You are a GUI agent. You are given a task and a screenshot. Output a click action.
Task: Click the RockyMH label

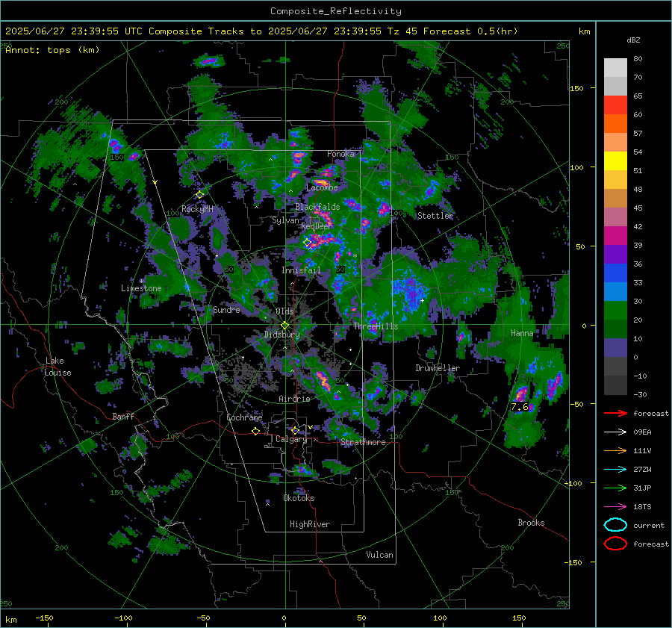[x=197, y=209]
